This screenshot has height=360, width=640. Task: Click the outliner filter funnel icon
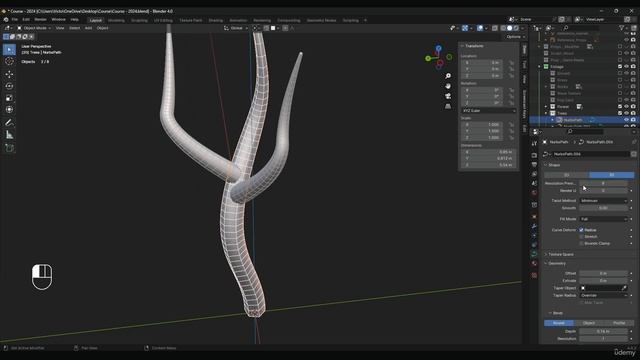click(622, 28)
